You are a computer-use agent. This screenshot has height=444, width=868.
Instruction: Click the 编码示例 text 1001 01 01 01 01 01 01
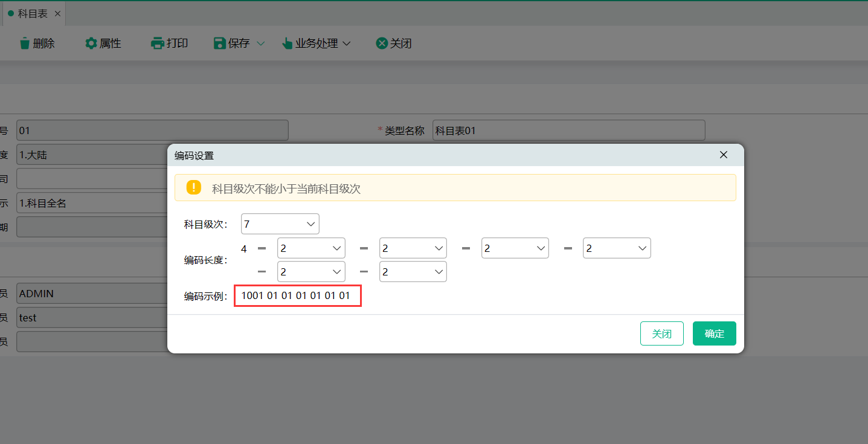[x=296, y=296]
